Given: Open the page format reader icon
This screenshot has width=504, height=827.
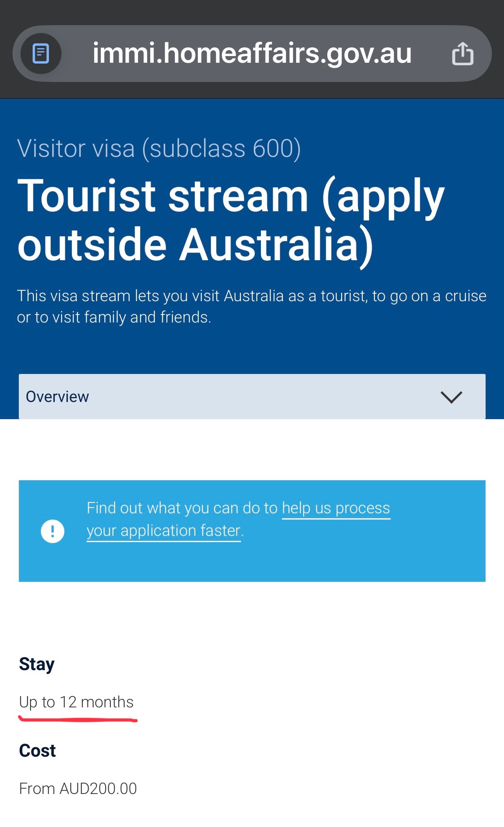Looking at the screenshot, I should point(41,54).
